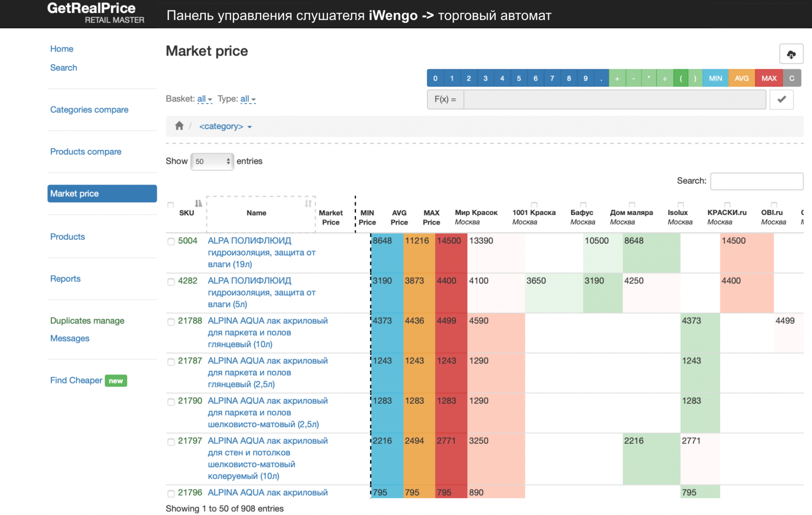The height and width of the screenshot is (515, 812).
Task: Check row SKU 21796
Action: click(171, 493)
